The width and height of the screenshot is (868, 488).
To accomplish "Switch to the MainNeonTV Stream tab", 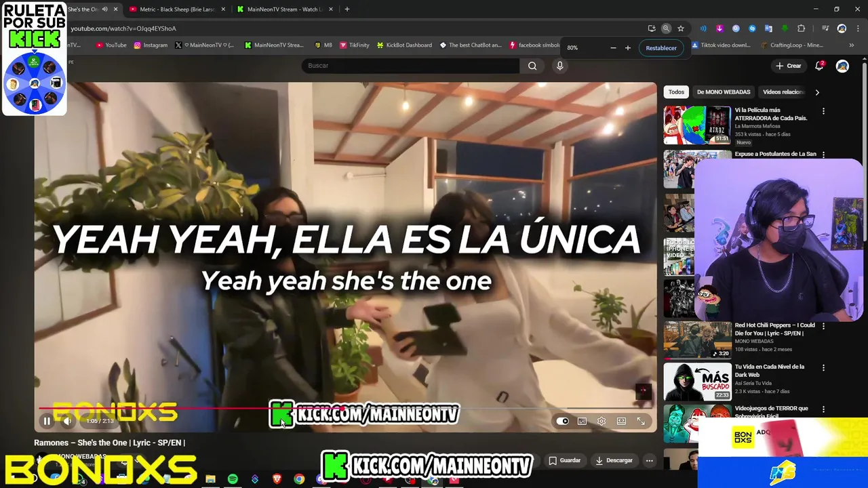I will (x=284, y=9).
